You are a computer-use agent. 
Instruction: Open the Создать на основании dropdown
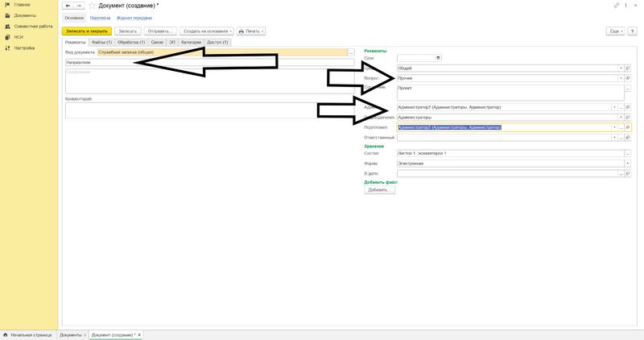click(207, 31)
